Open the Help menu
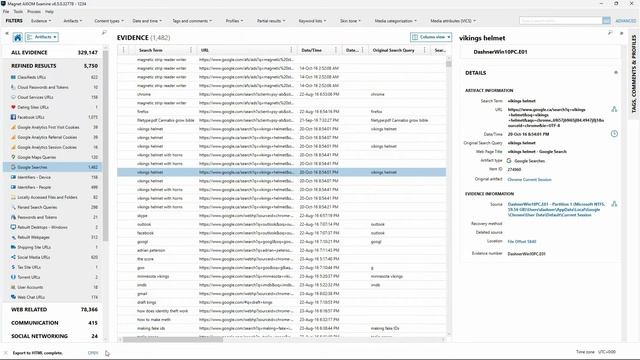 (49, 12)
